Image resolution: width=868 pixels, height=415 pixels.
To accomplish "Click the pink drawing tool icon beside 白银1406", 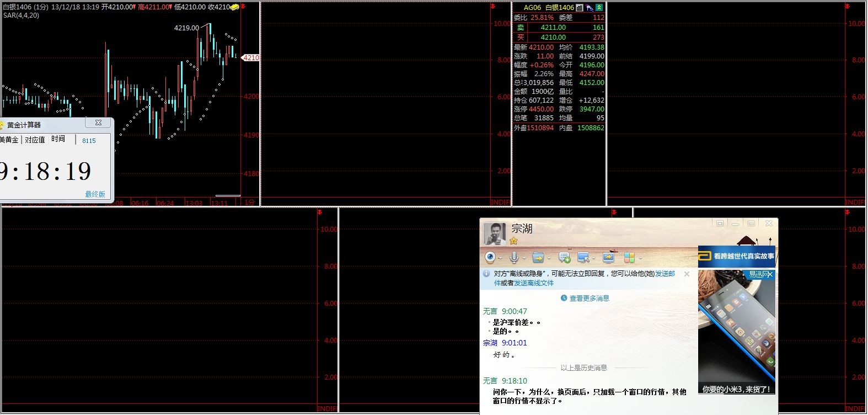I will point(590,8).
